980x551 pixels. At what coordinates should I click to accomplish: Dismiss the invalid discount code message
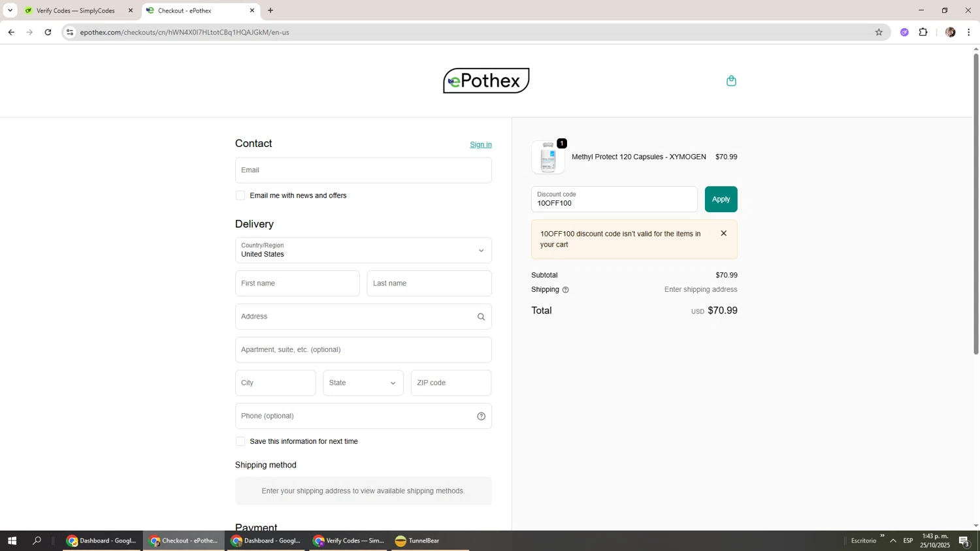(x=723, y=234)
